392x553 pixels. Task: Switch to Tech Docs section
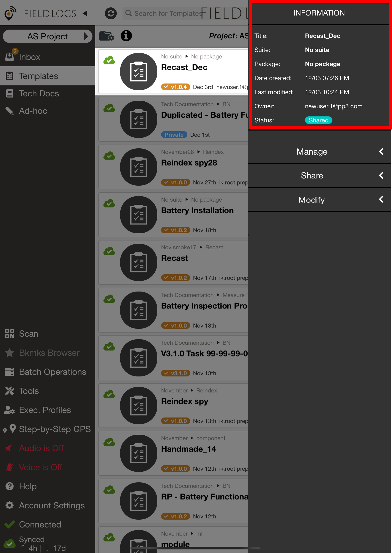click(x=39, y=94)
